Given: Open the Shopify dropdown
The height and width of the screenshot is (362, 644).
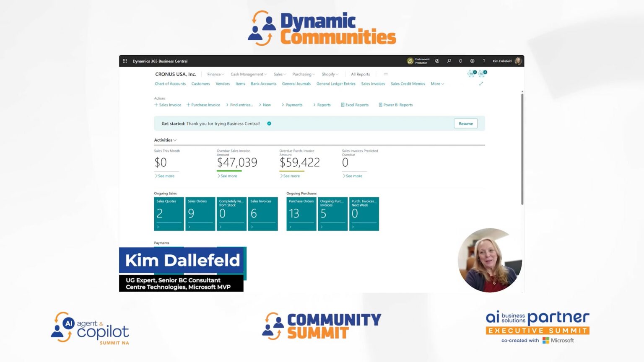Looking at the screenshot, I should (x=330, y=74).
